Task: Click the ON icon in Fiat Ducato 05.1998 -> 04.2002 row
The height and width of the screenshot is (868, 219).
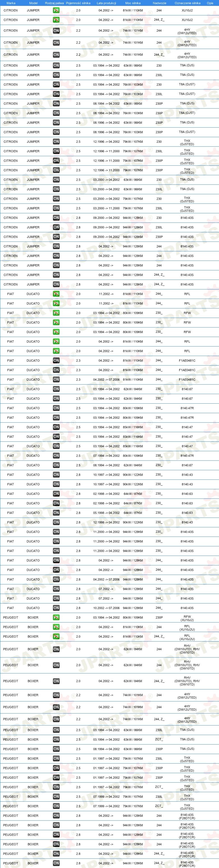Action: point(56,513)
